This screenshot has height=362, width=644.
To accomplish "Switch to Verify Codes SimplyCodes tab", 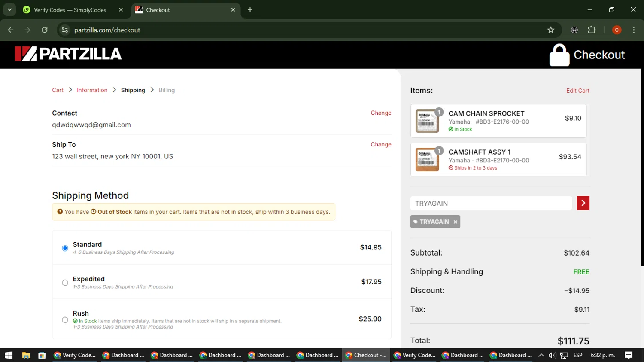I will (73, 10).
